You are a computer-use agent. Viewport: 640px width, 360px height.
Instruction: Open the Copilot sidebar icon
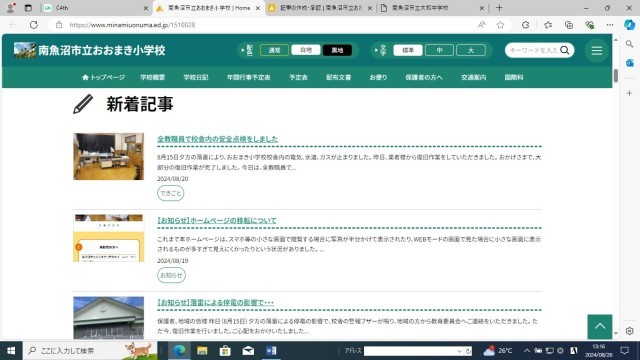(629, 24)
